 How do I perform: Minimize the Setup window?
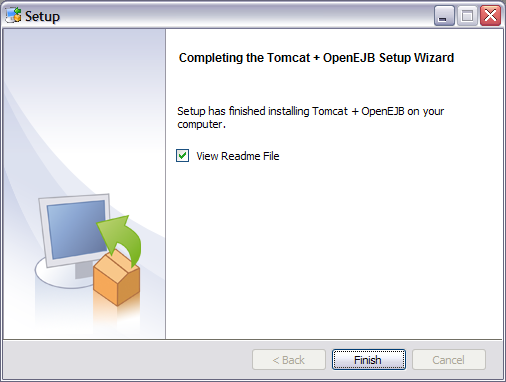pyautogui.click(x=444, y=16)
